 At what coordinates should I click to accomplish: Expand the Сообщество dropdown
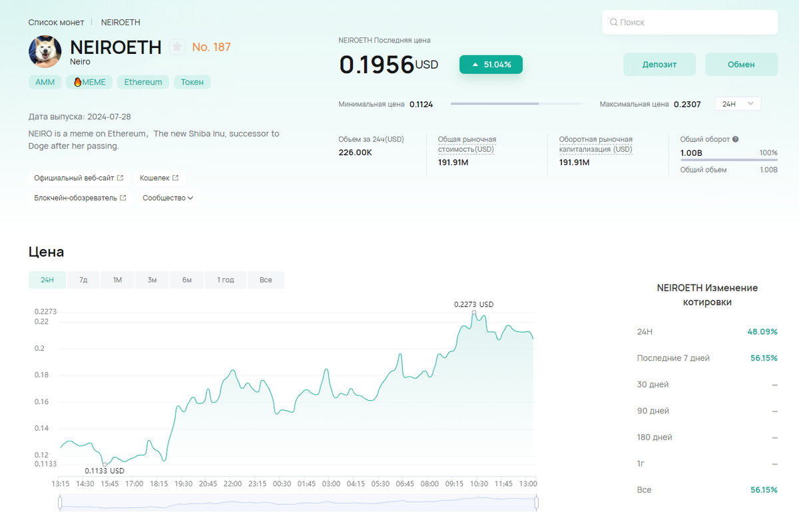pyautogui.click(x=168, y=198)
